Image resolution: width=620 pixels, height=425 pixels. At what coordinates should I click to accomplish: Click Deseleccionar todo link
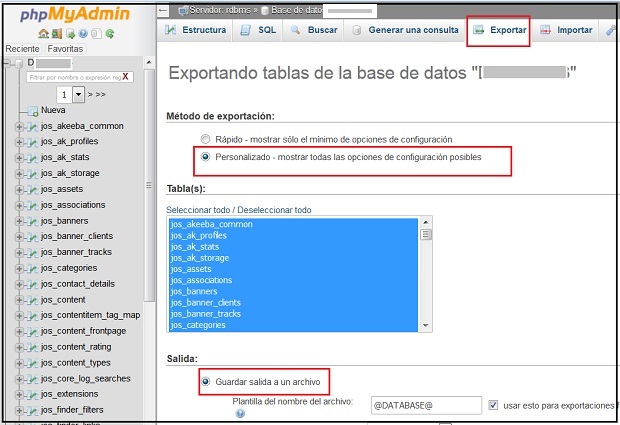coord(274,210)
